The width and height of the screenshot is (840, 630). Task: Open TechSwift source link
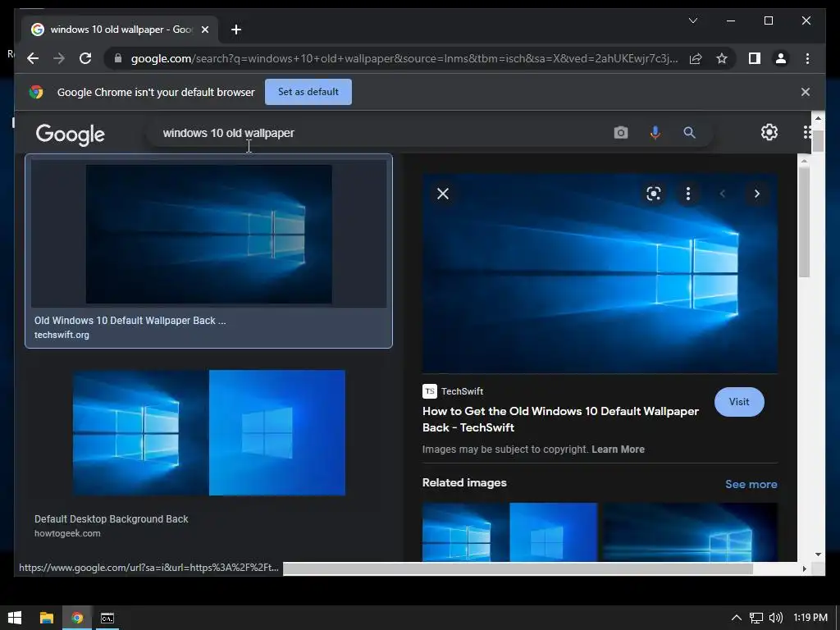(x=453, y=391)
